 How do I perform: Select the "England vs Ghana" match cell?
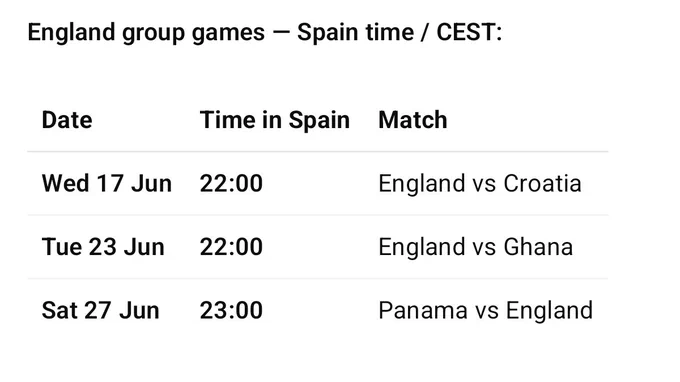click(x=476, y=247)
